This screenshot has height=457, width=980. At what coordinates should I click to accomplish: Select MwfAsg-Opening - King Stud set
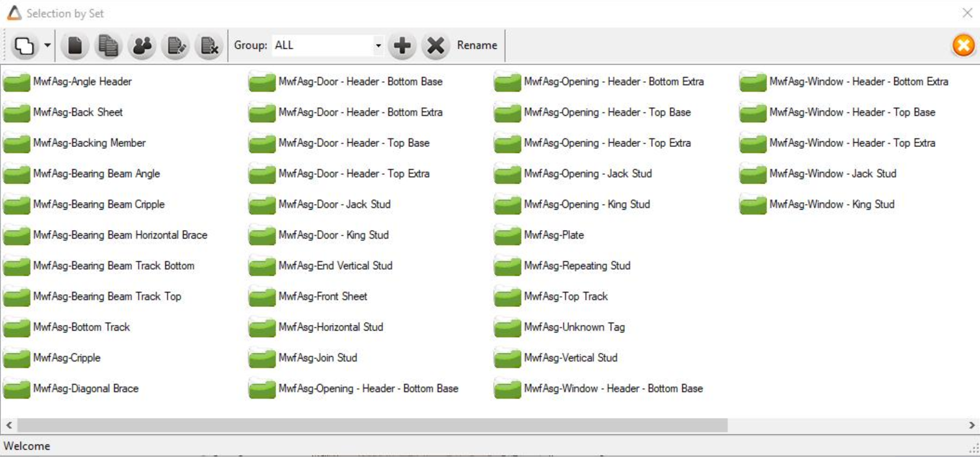(587, 204)
